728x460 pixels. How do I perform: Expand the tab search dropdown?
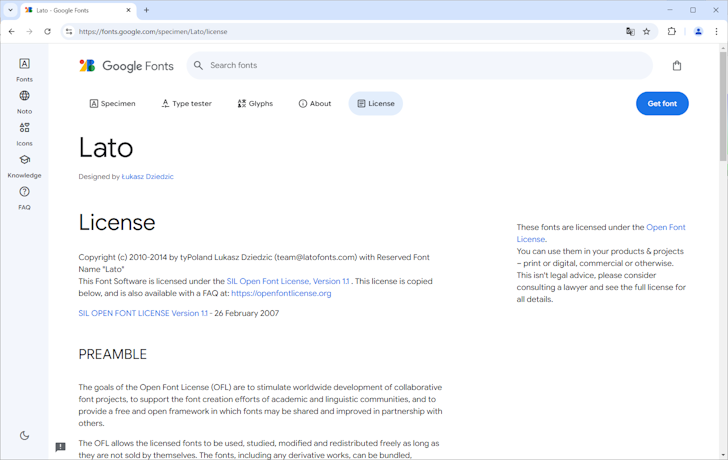click(x=10, y=10)
